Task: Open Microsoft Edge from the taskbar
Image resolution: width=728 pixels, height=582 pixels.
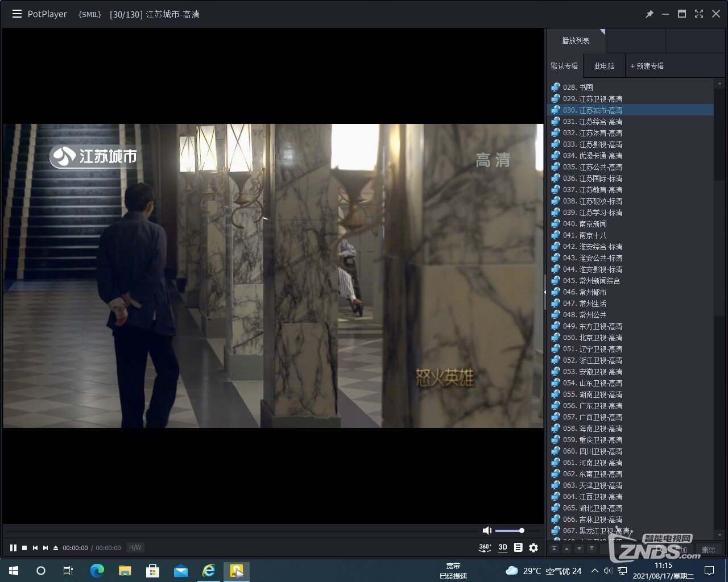Action: [x=97, y=571]
